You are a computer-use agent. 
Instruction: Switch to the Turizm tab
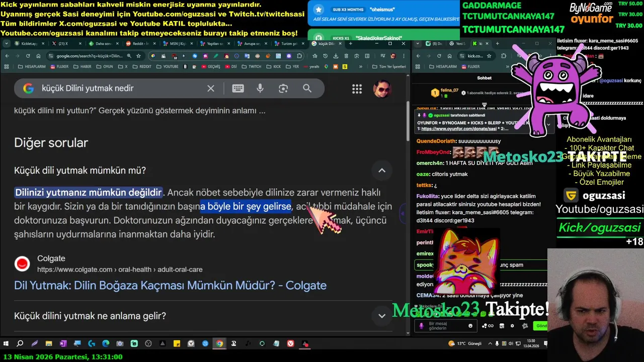(x=290, y=44)
